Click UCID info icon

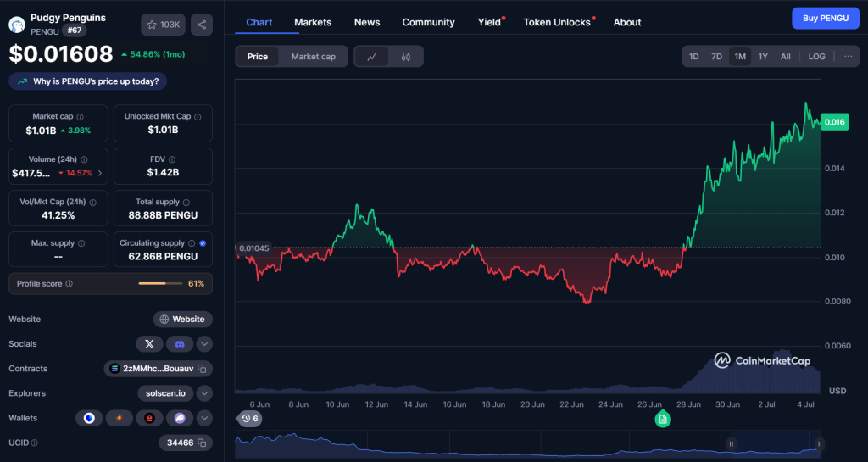click(x=34, y=443)
